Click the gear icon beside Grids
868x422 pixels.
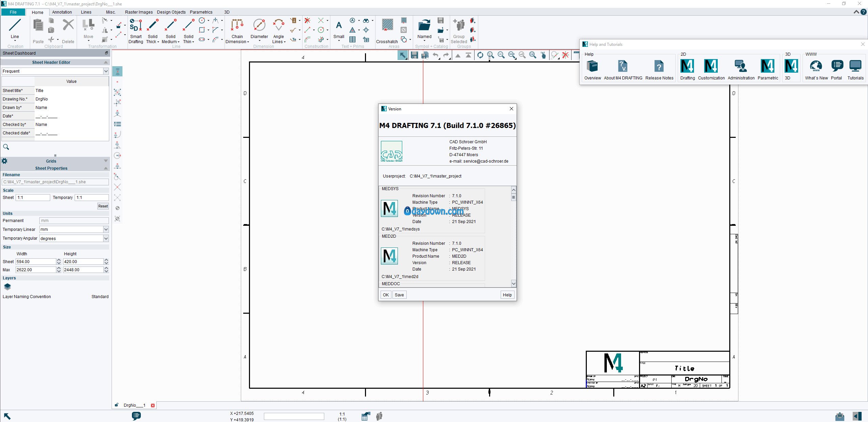pyautogui.click(x=4, y=161)
